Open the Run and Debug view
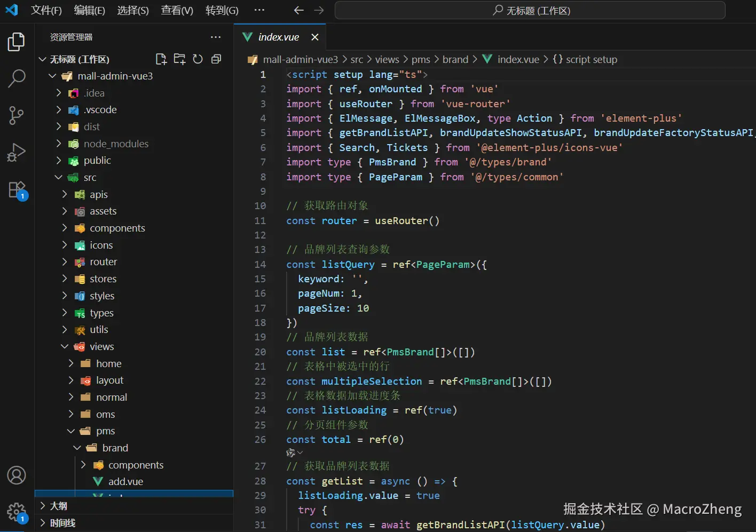 tap(17, 153)
